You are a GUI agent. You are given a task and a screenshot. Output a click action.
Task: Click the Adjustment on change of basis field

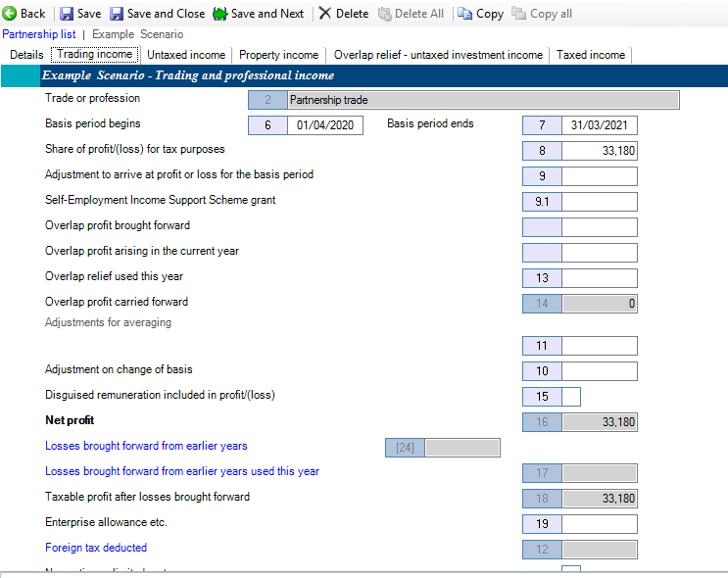click(x=600, y=371)
